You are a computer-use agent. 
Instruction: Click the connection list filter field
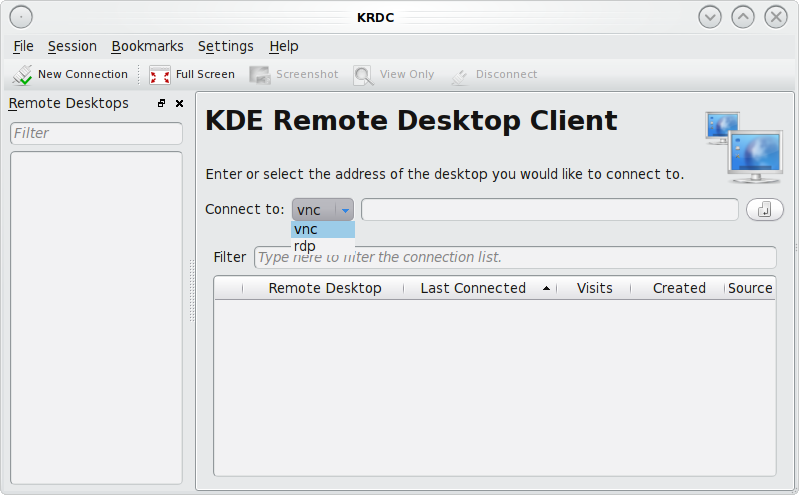pos(515,257)
